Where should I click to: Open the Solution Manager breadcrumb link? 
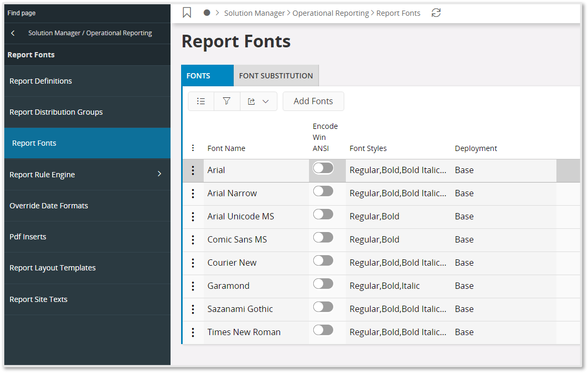coord(254,13)
